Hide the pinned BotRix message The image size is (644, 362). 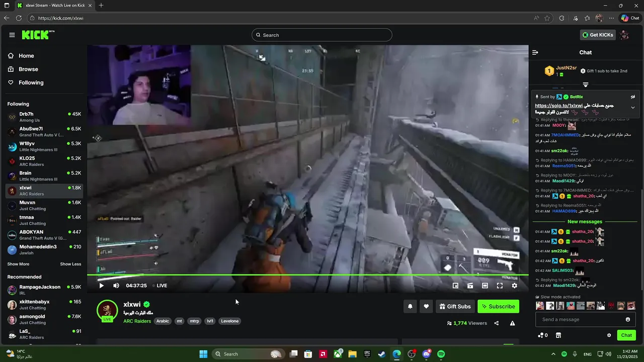(x=633, y=97)
